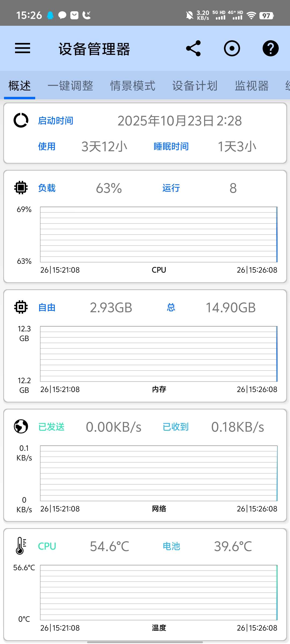Go to the 监视器 tab

pyautogui.click(x=252, y=86)
